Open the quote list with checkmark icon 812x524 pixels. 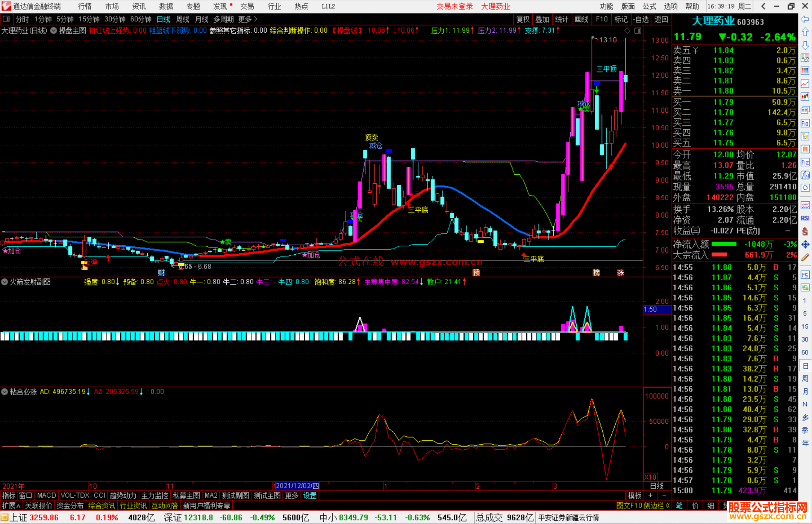pyautogui.click(x=805, y=58)
